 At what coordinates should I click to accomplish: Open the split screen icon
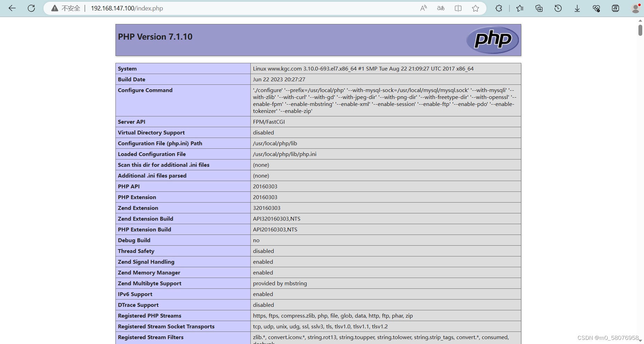pos(458,8)
